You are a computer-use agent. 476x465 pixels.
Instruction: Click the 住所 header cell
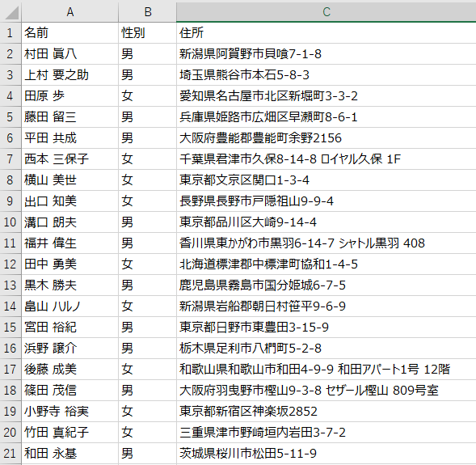(x=326, y=33)
